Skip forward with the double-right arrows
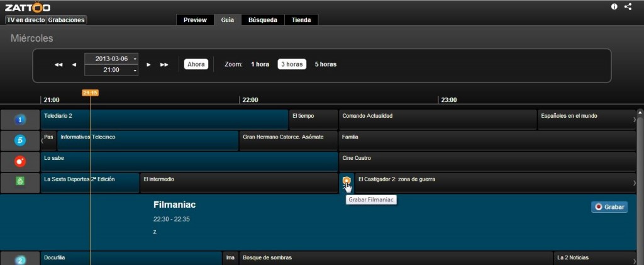Viewport: 644px width, 265px height. pyautogui.click(x=164, y=64)
